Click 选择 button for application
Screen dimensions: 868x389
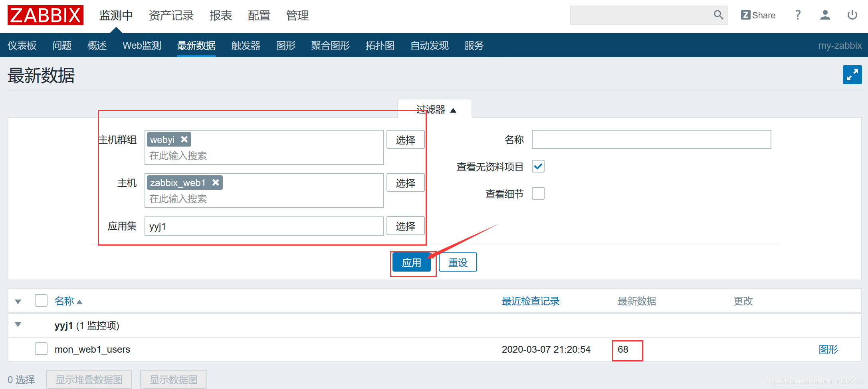[405, 226]
